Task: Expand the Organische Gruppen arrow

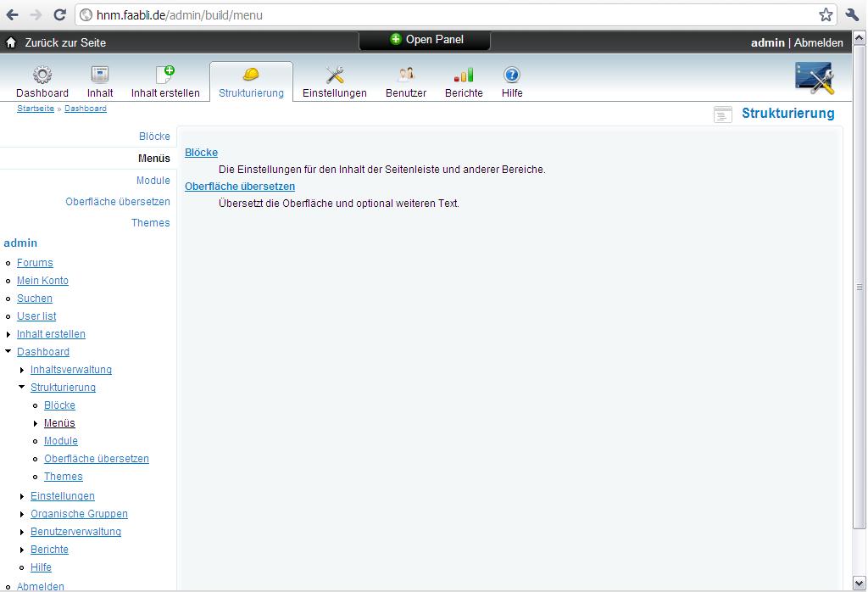Action: (x=22, y=514)
